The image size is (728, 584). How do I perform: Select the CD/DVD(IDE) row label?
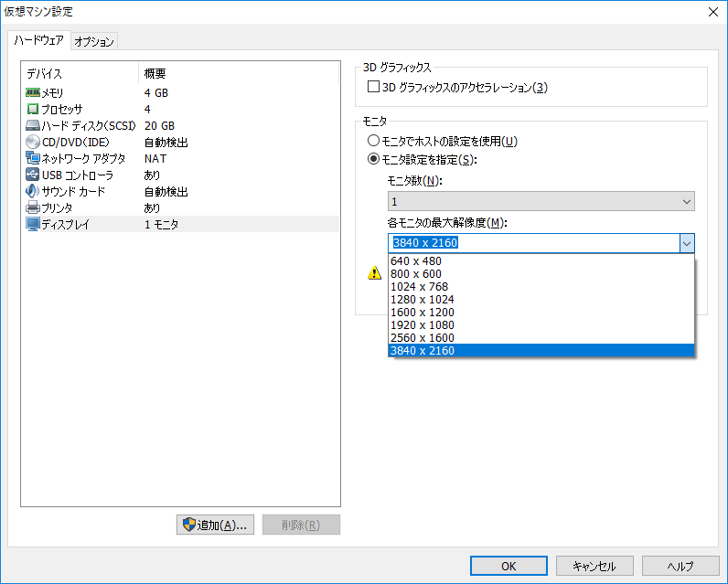click(x=76, y=143)
